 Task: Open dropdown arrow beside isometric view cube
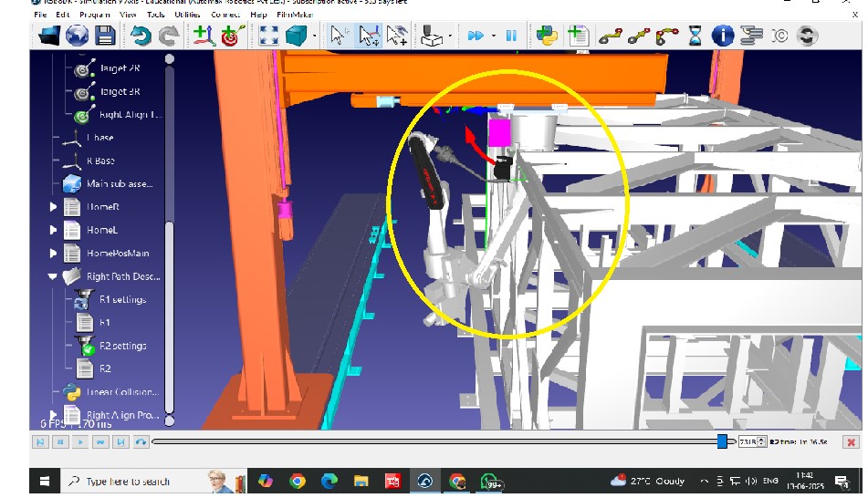pyautogui.click(x=315, y=36)
